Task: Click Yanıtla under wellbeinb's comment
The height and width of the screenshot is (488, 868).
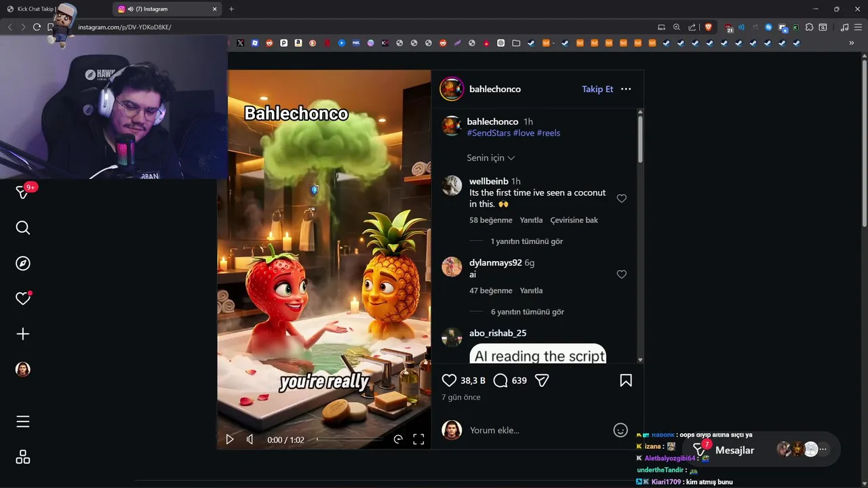Action: pyautogui.click(x=531, y=220)
